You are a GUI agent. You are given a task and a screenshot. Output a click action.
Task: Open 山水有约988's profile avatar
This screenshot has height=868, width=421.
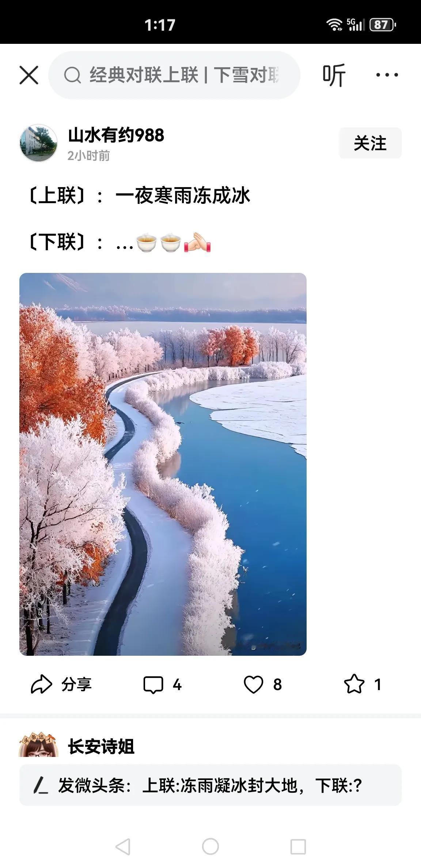point(38,143)
